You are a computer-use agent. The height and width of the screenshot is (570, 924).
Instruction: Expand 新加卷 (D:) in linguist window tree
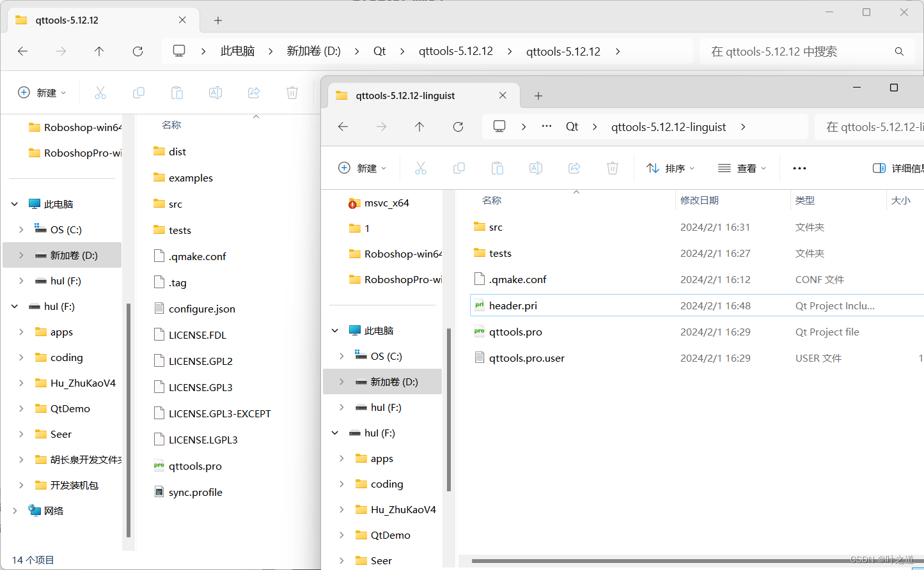pos(341,381)
